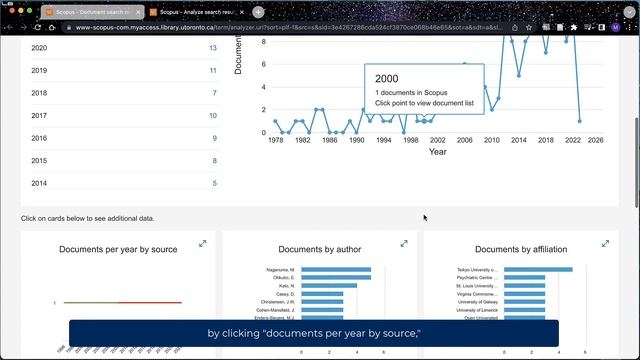Switch to Scopus Analyze search results tab
Viewport: 640px width, 360px height.
click(x=197, y=12)
